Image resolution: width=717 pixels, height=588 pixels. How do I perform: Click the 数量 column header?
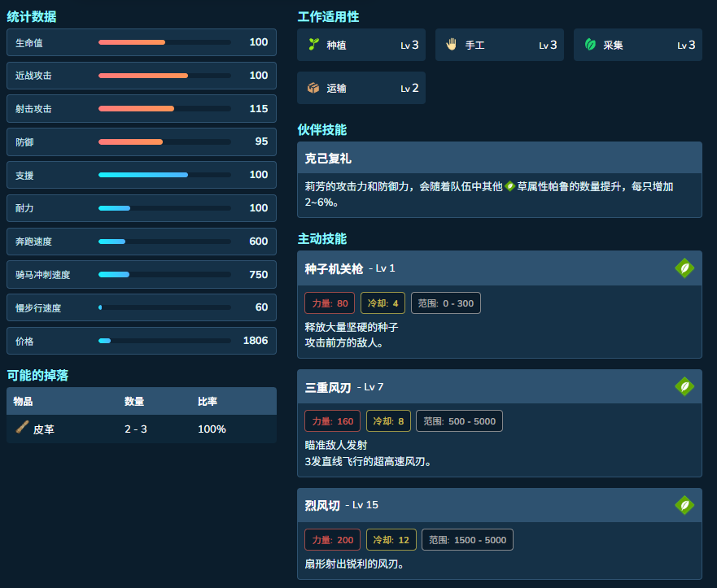pos(134,401)
